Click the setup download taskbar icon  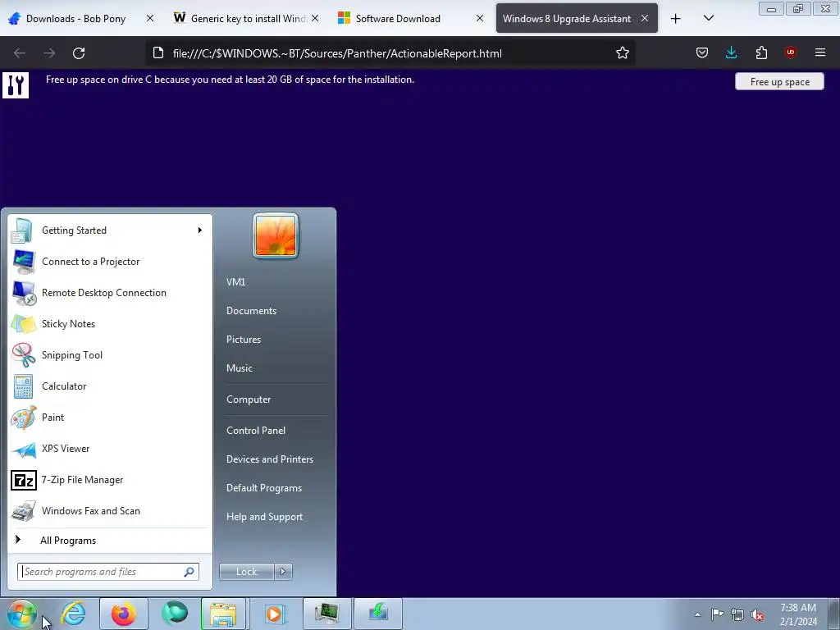[x=378, y=614]
